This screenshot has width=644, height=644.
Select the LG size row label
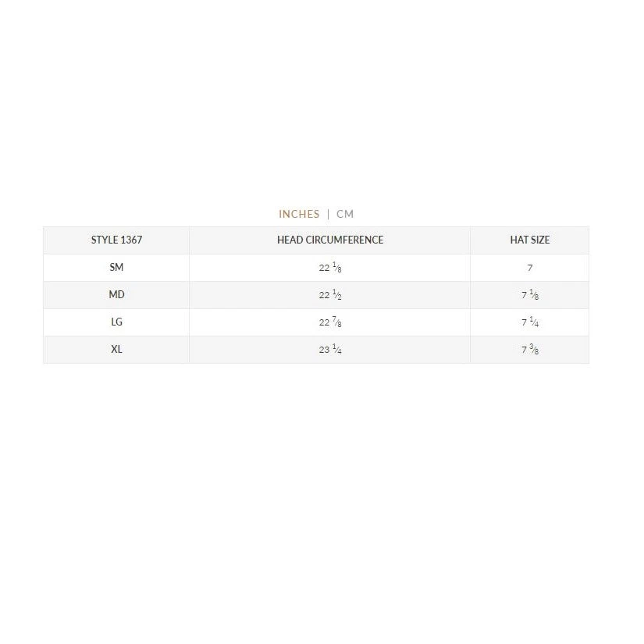(x=116, y=322)
